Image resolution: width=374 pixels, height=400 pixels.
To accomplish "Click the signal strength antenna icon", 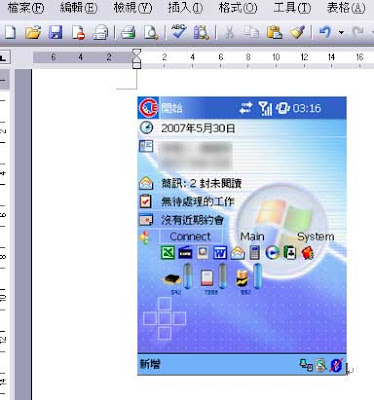I will [265, 108].
